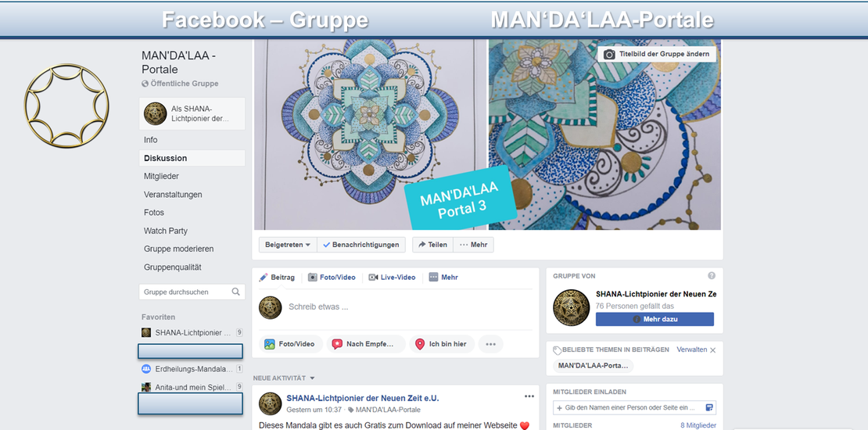This screenshot has width=868, height=430.
Task: Click the post author's avatar
Action: point(270,403)
